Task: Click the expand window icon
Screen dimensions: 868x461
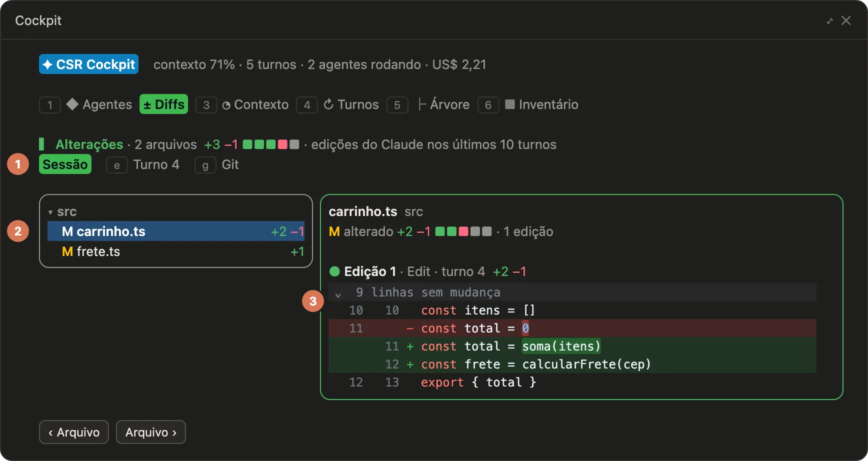Action: pos(829,20)
